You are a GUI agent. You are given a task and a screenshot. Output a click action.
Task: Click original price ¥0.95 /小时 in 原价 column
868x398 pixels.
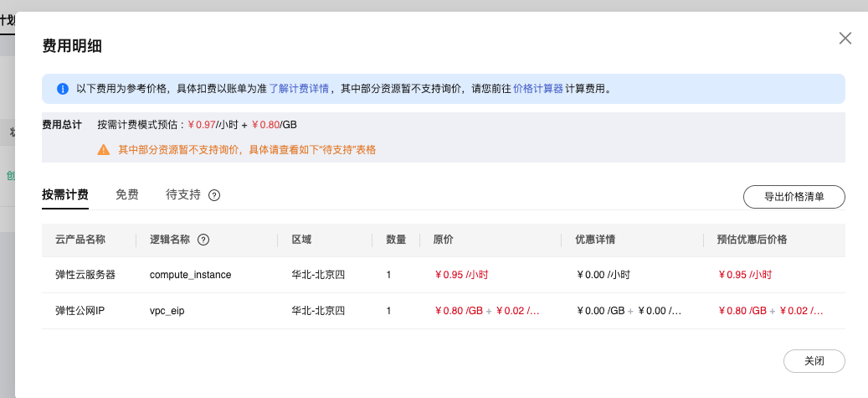(x=461, y=275)
